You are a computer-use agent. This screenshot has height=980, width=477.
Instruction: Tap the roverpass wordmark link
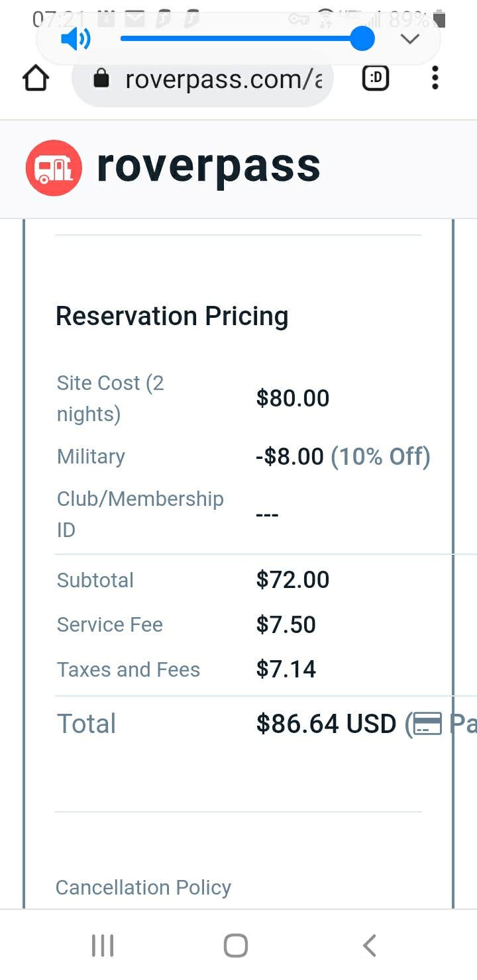point(208,166)
